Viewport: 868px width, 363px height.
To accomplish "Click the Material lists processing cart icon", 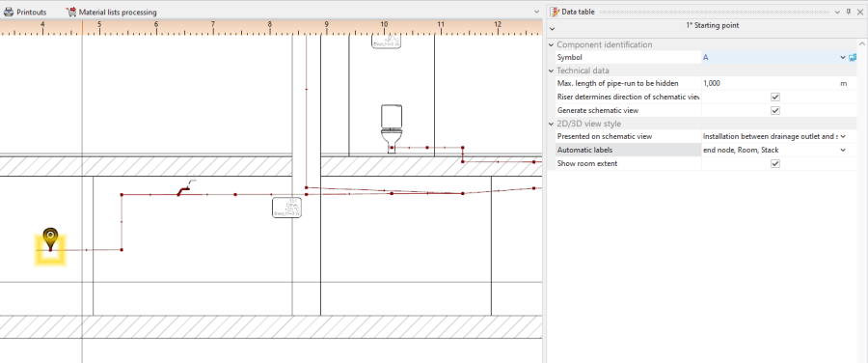I will (x=70, y=12).
